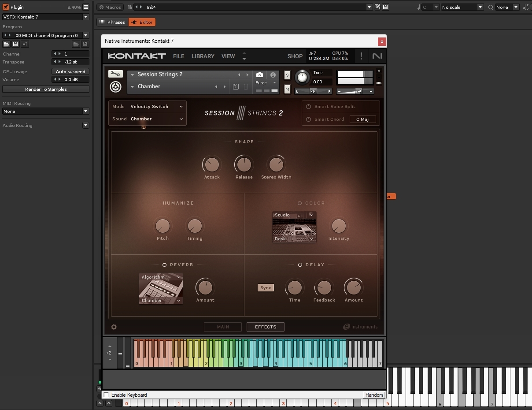
Task: Switch to the MAIN tab
Action: point(223,327)
